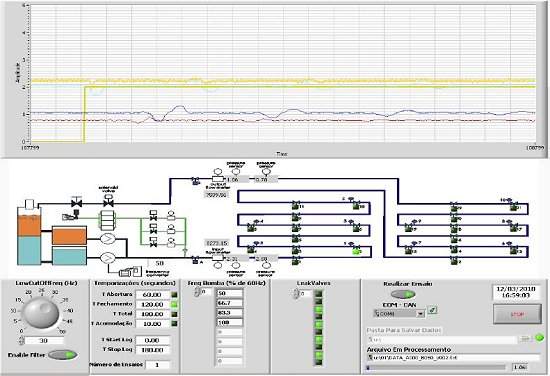Click the output flow meter symbol

(218, 179)
